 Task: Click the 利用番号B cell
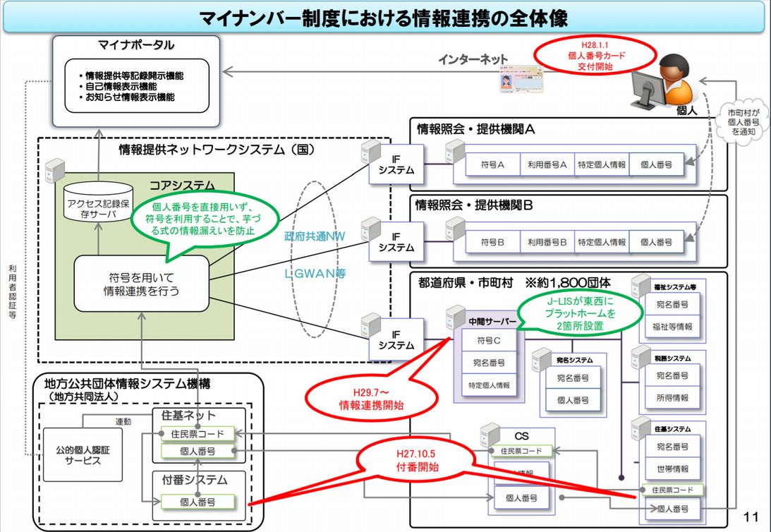(547, 242)
